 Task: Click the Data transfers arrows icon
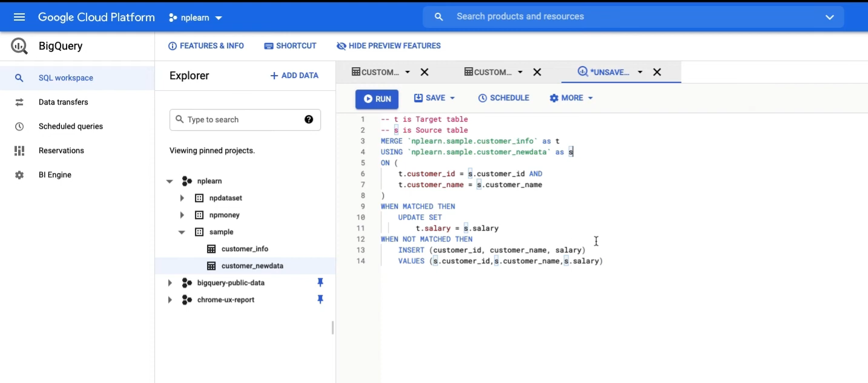tap(19, 102)
